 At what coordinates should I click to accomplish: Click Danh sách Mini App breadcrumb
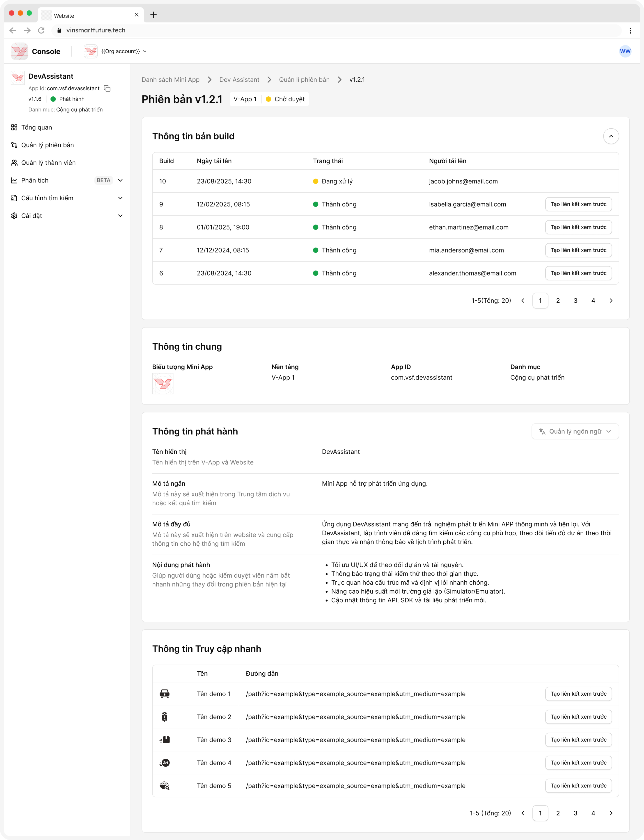pos(171,80)
